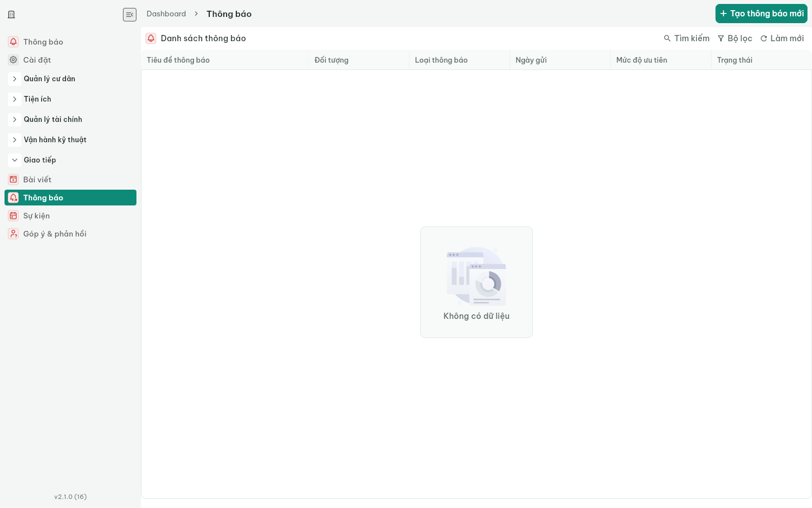Click the bell icon beside Danh sách thông báo
812x508 pixels.
point(151,38)
